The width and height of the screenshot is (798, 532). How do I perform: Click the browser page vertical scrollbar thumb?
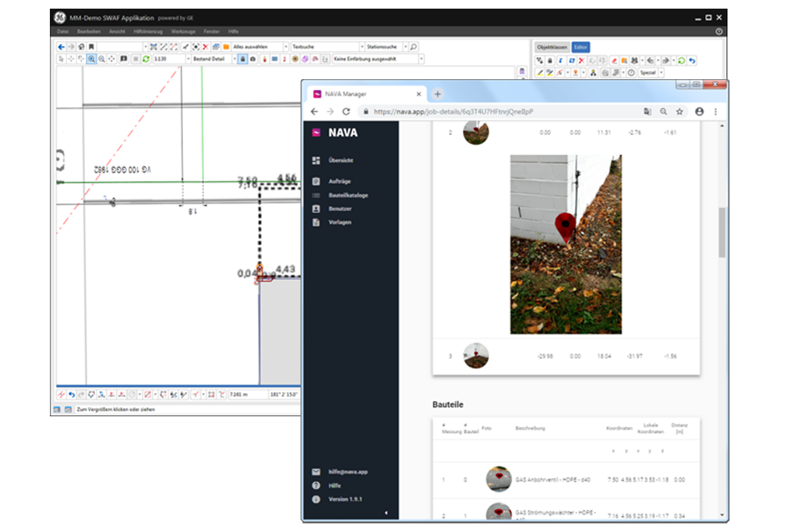[x=722, y=233]
